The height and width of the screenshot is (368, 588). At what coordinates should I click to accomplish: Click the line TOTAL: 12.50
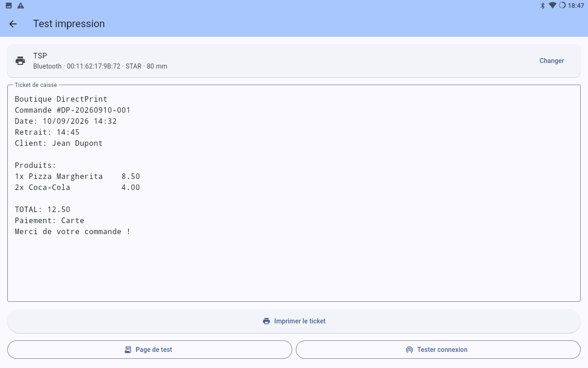click(43, 209)
